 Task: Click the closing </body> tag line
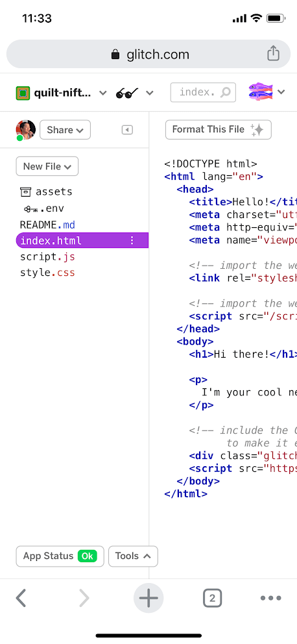coord(198,481)
